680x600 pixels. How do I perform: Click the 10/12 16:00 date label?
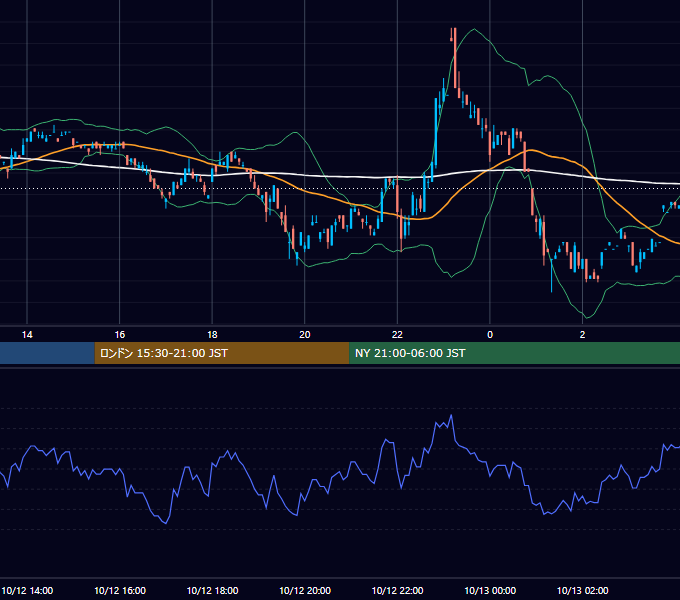tap(120, 590)
